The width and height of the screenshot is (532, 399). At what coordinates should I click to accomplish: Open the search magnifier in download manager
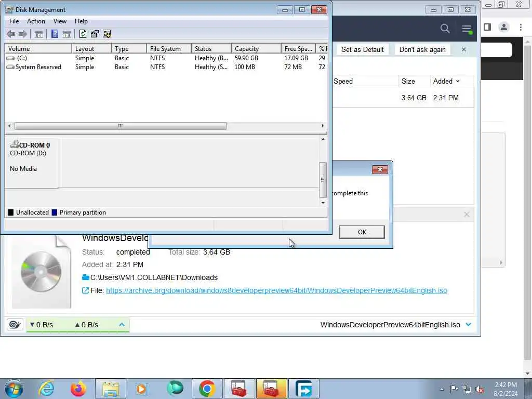tap(445, 29)
